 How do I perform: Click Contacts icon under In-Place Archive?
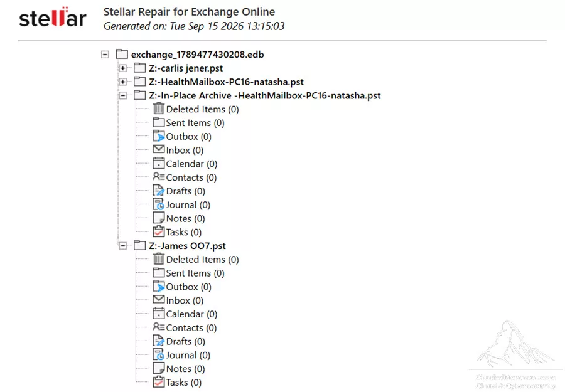click(159, 177)
